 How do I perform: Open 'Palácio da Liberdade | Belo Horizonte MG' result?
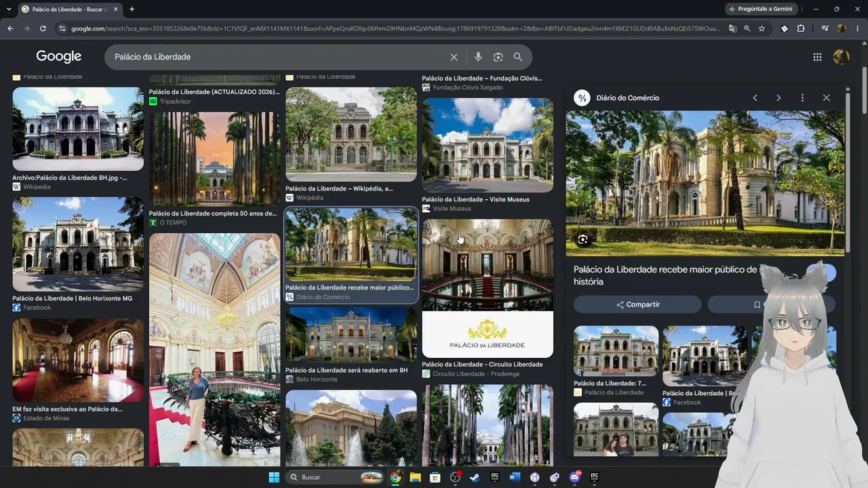(73, 298)
